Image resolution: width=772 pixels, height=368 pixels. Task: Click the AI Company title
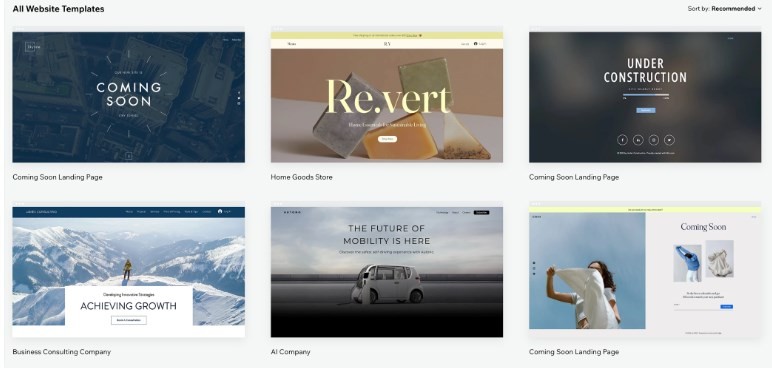290,352
